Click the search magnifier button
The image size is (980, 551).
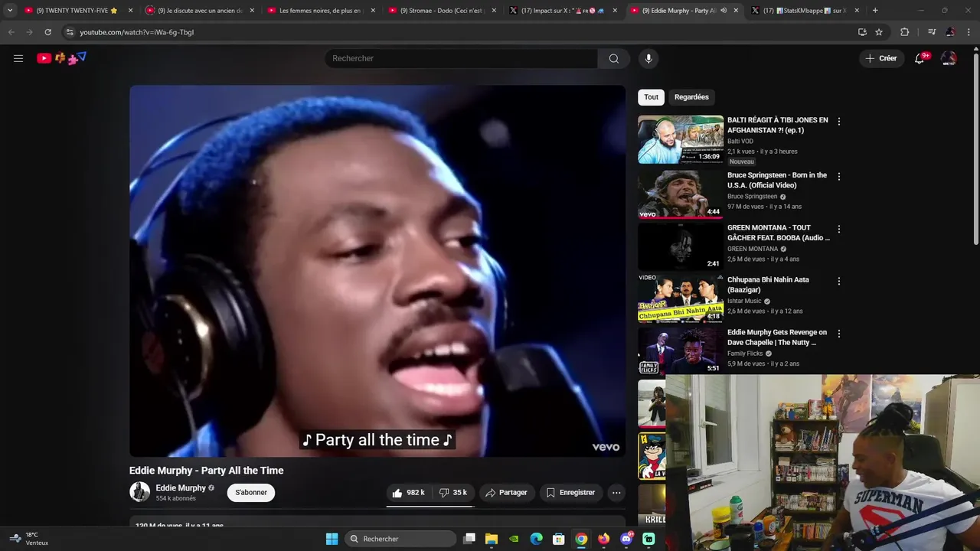pyautogui.click(x=613, y=58)
